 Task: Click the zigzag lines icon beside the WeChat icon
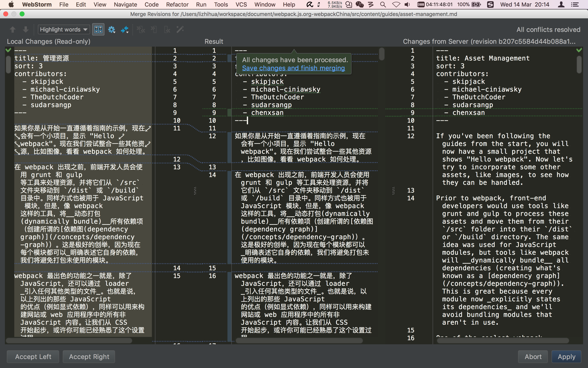point(371,4)
